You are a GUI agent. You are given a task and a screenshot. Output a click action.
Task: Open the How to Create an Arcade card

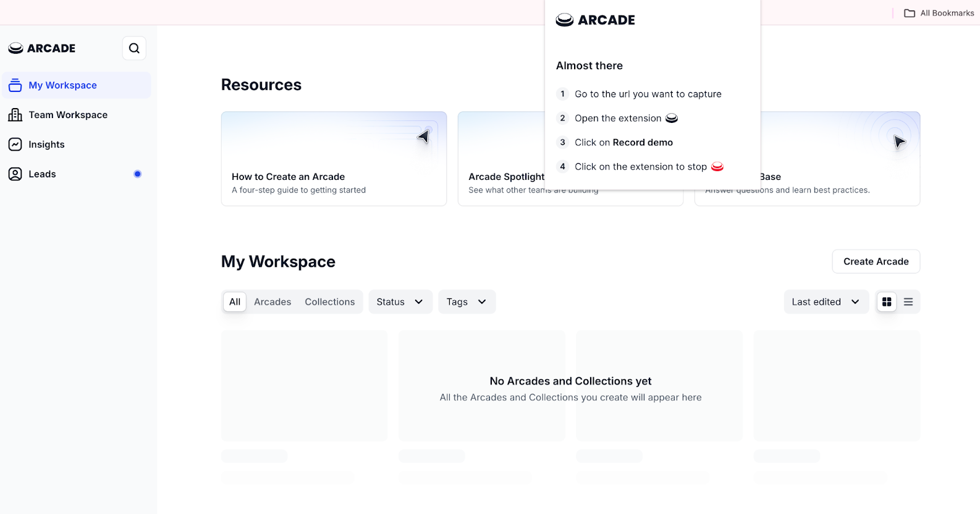(334, 159)
